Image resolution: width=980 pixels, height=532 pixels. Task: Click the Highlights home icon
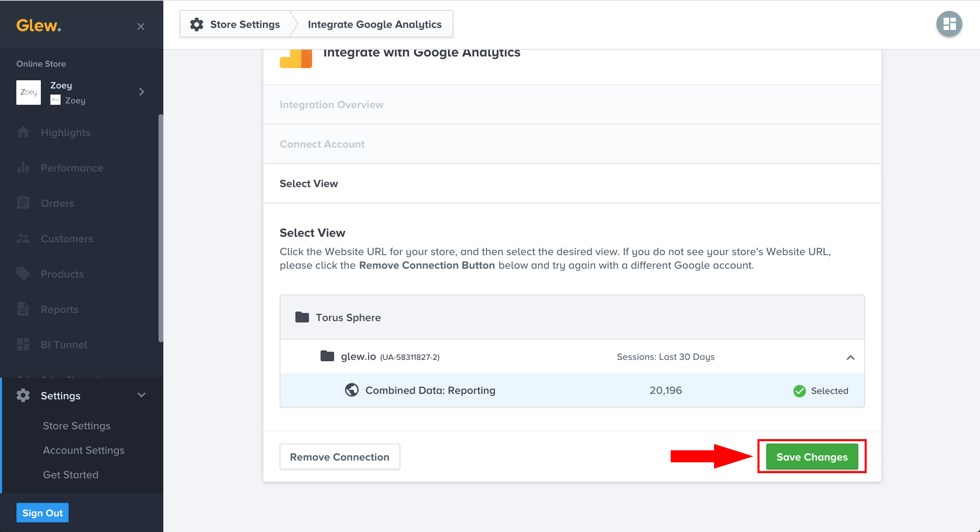coord(23,132)
